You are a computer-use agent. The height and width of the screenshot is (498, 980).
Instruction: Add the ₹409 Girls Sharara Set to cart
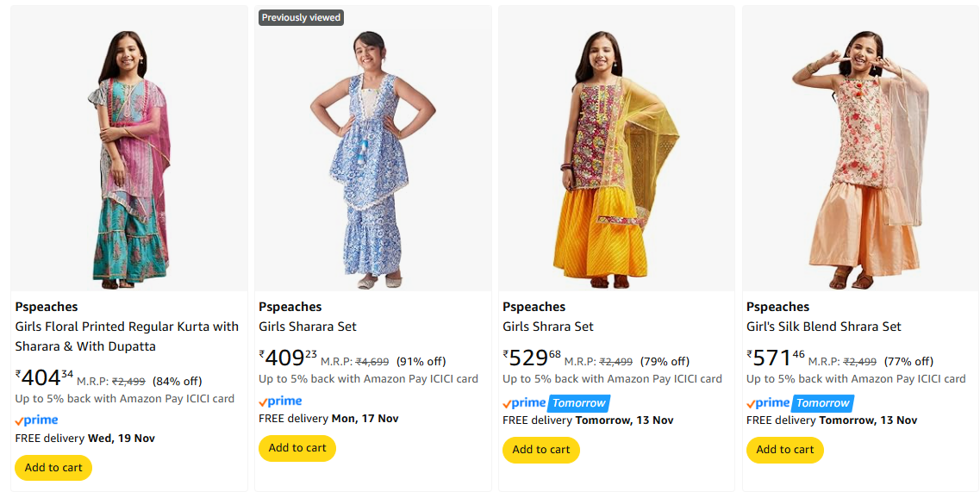coord(297,448)
